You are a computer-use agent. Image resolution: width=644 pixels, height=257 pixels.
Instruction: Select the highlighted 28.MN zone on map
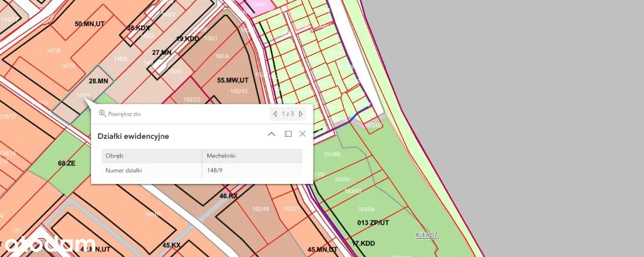coord(99,80)
